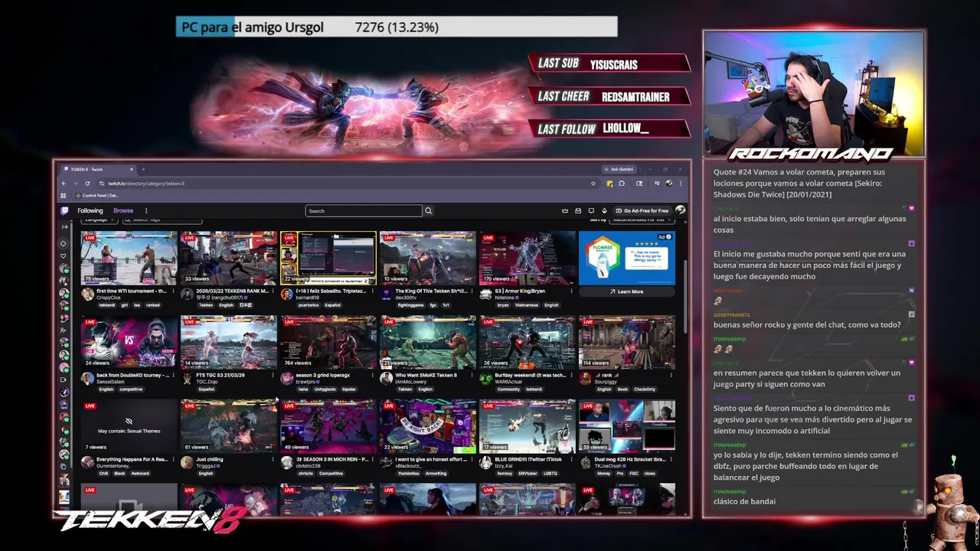Click the Ask Gemini button
Image resolution: width=980 pixels, height=551 pixels.
click(x=619, y=169)
